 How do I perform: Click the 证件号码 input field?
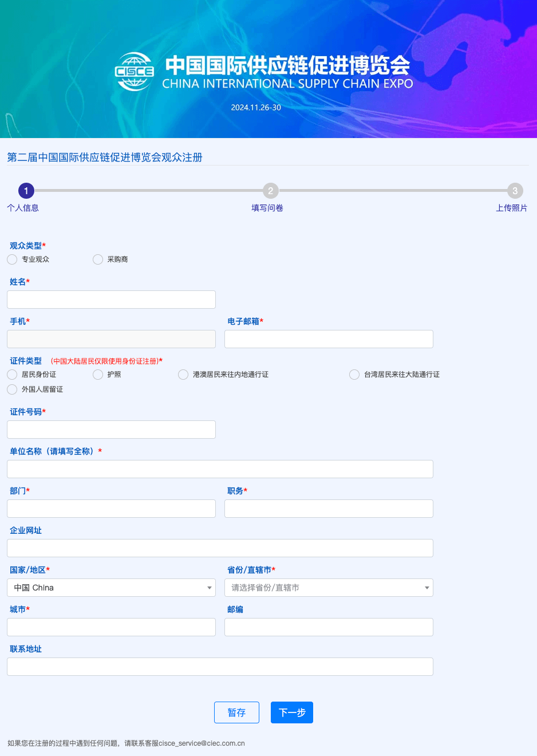pos(111,430)
